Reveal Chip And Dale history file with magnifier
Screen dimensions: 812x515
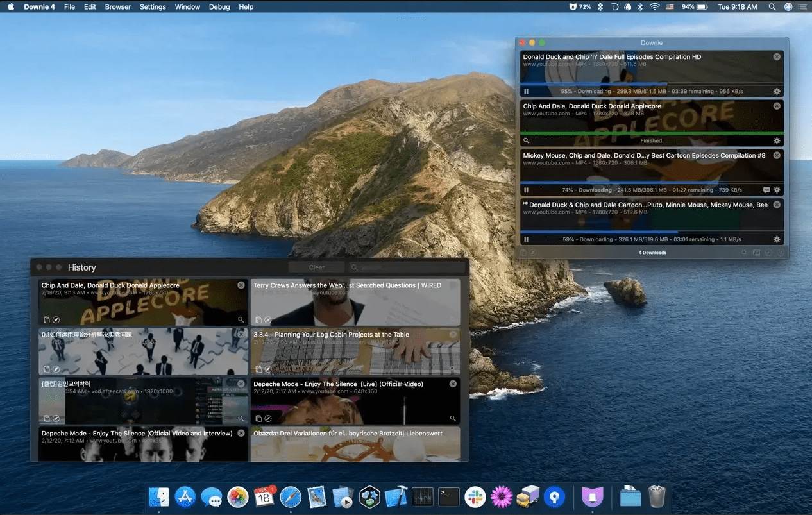(241, 319)
